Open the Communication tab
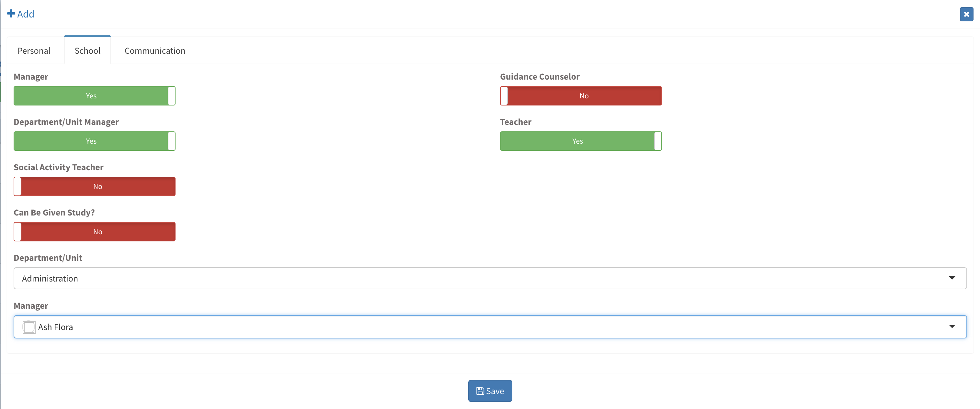 tap(155, 50)
